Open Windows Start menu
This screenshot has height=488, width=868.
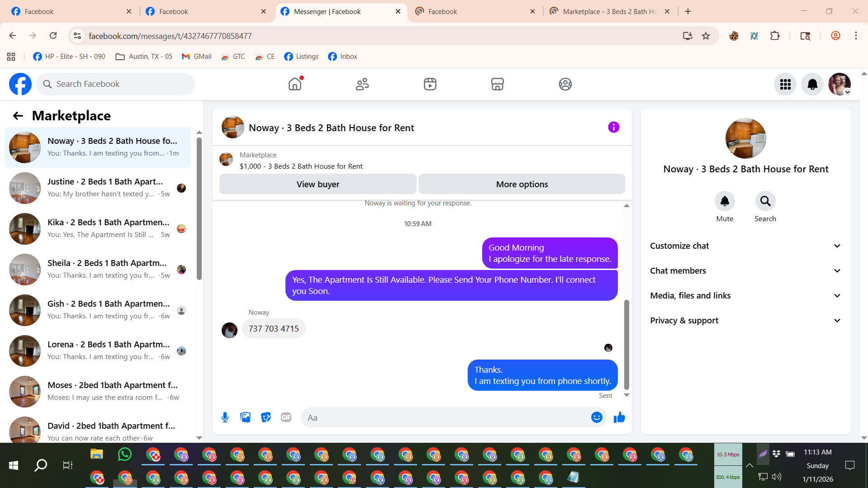click(x=14, y=465)
